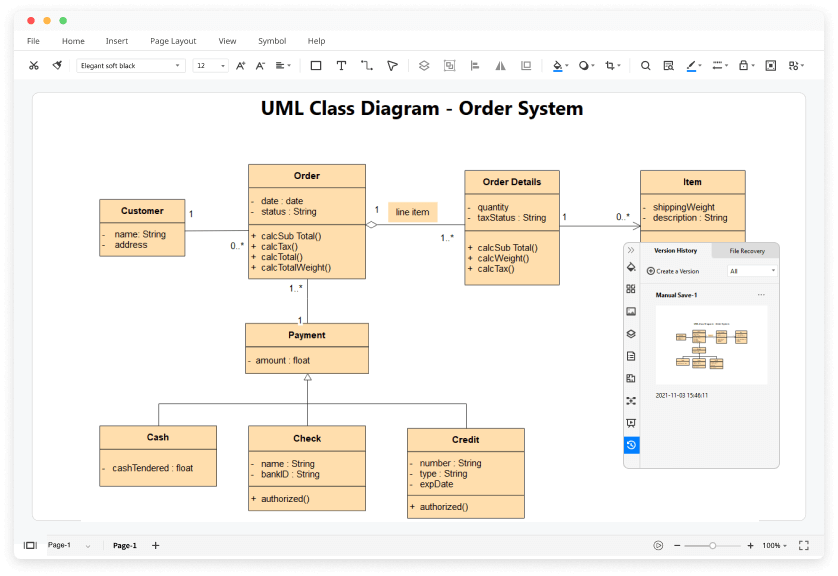Zoom in with the plus button
This screenshot has height=576, width=838.
coord(750,546)
